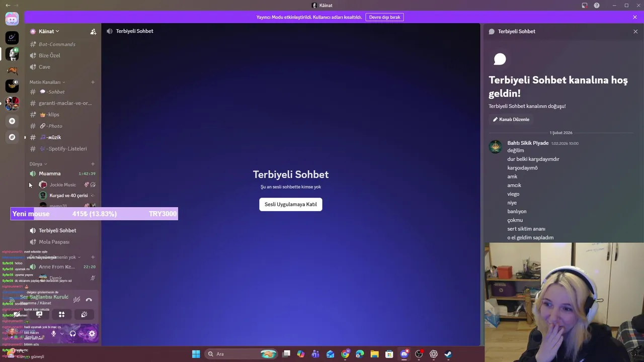Image resolution: width=644 pixels, height=362 pixels.
Task: Toggle camera on in voice panel
Action: (17, 314)
